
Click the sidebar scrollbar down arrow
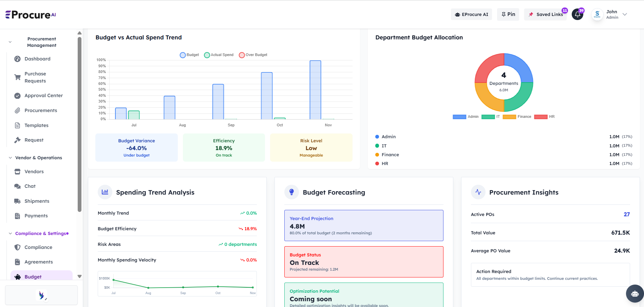79,276
